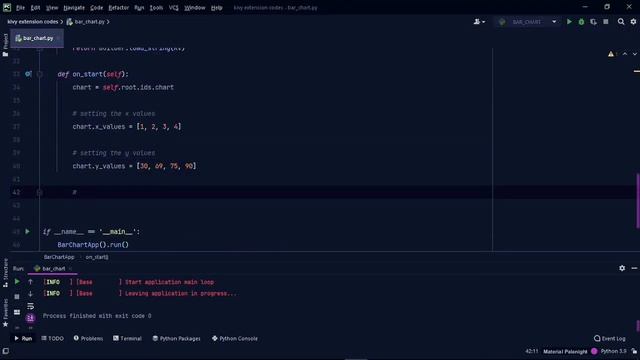640x360 pixels.
Task: Go to next highlighted problem down chevron
Action: [x=635, y=54]
